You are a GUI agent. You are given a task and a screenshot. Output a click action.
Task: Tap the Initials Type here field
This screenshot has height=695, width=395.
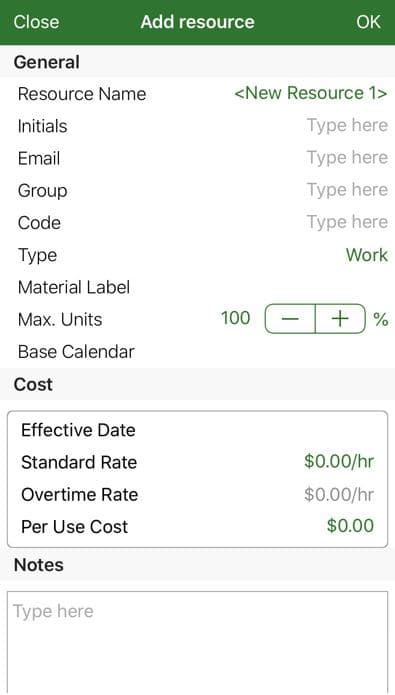[x=347, y=125]
